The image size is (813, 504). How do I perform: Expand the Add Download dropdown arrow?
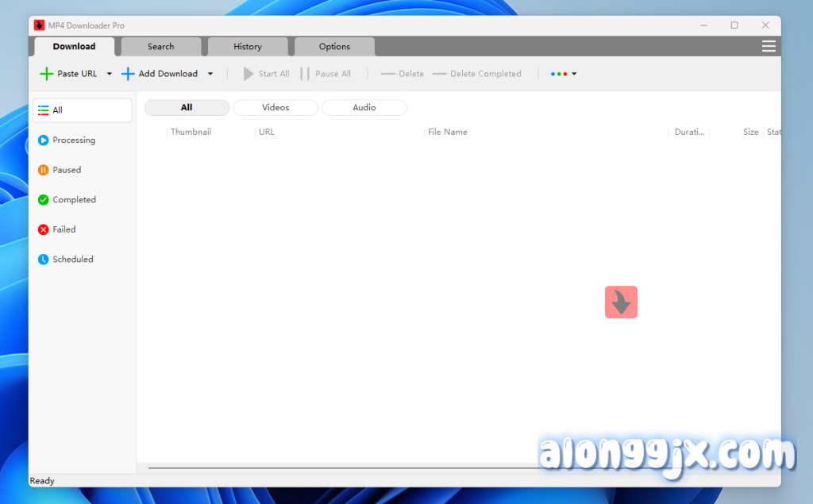(210, 74)
